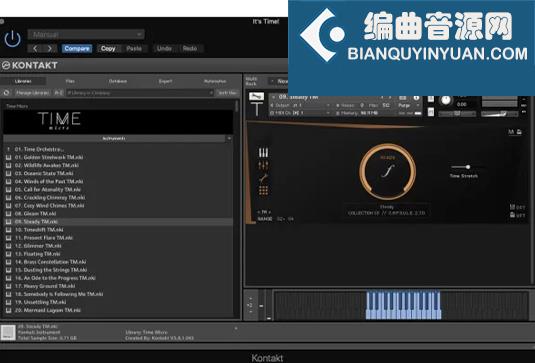Open the curve modulation page icon
This screenshot has height=363, width=535.
tap(263, 178)
